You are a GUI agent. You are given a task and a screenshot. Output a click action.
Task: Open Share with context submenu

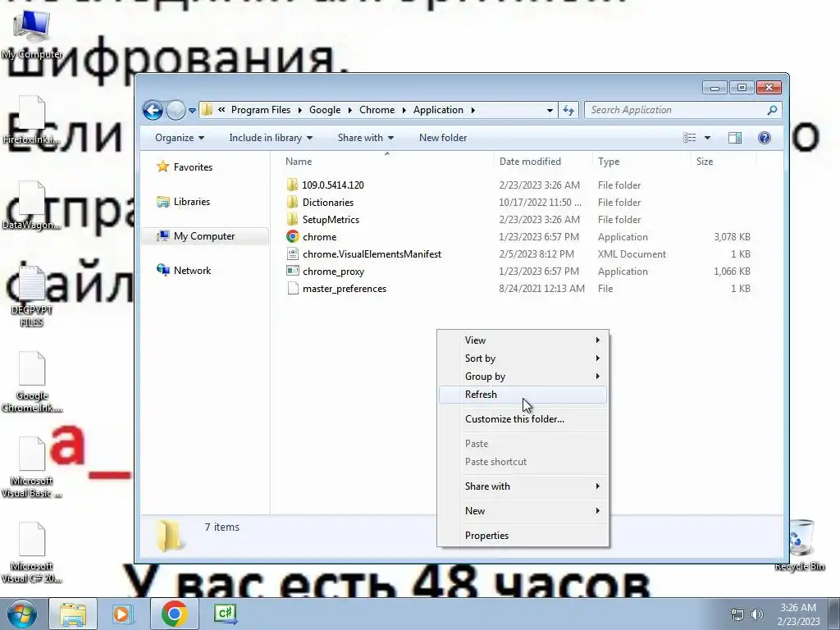point(523,486)
